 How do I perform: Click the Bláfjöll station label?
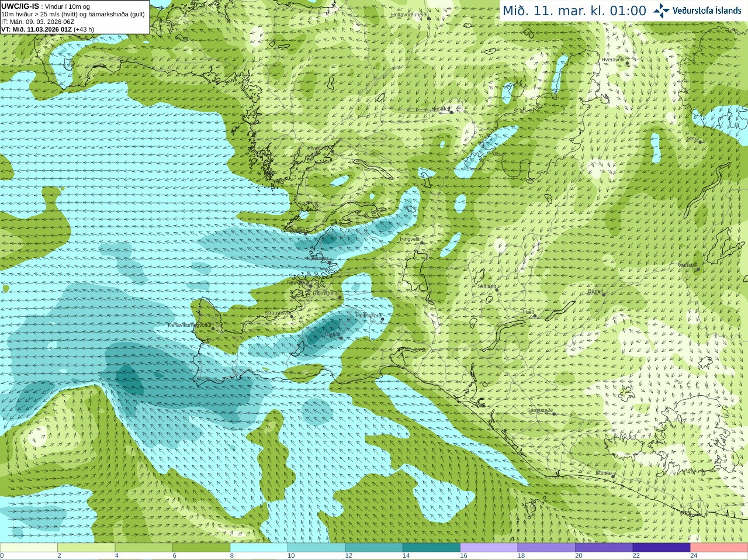click(x=333, y=334)
